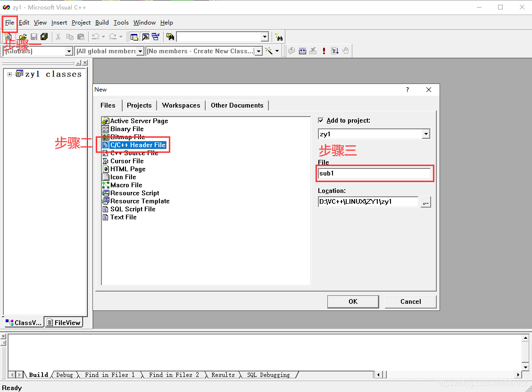Click the output pane scroll down arrow
The width and height of the screenshot is (532, 392).
point(525,367)
